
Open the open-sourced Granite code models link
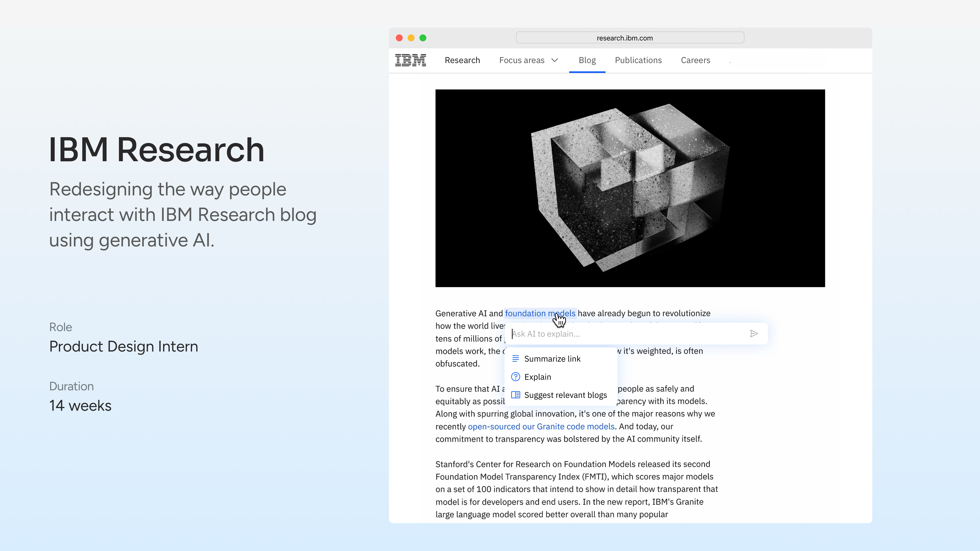click(541, 426)
